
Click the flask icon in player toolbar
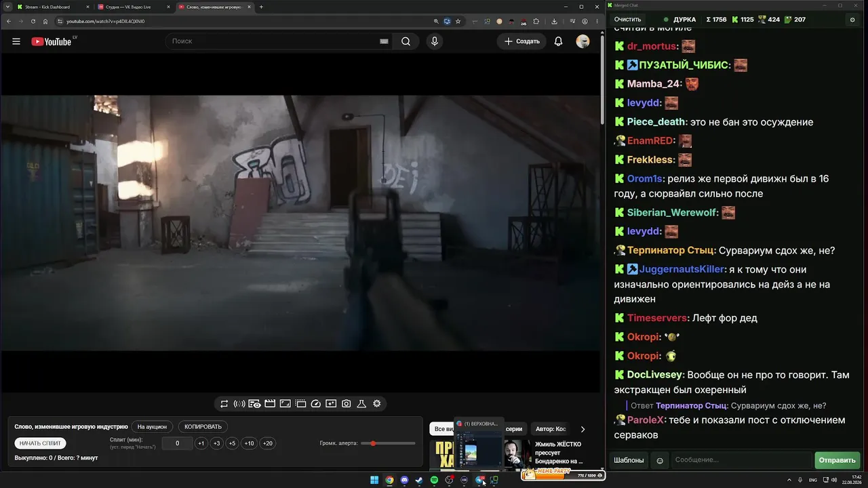361,404
